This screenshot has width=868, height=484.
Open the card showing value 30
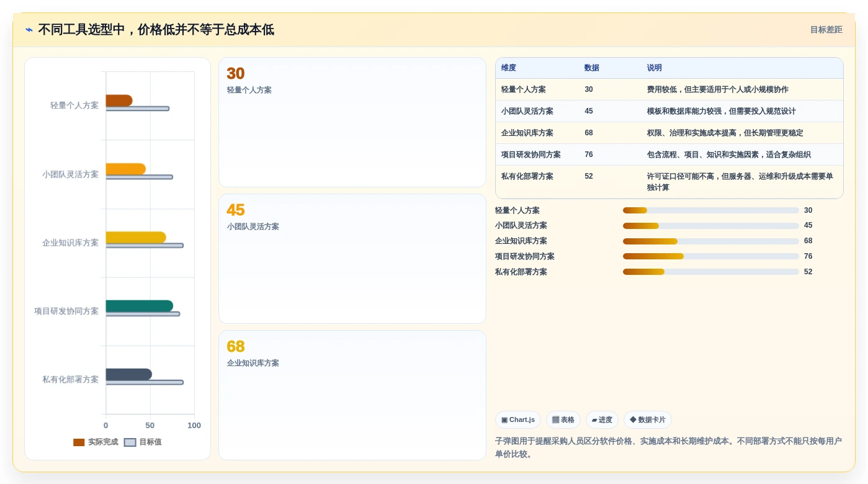click(x=352, y=122)
